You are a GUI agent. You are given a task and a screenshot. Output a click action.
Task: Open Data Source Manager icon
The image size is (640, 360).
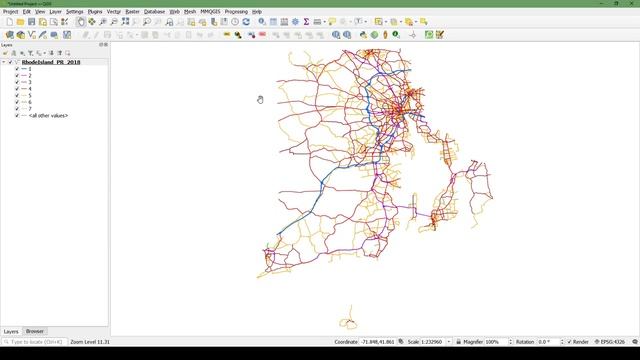[9, 35]
